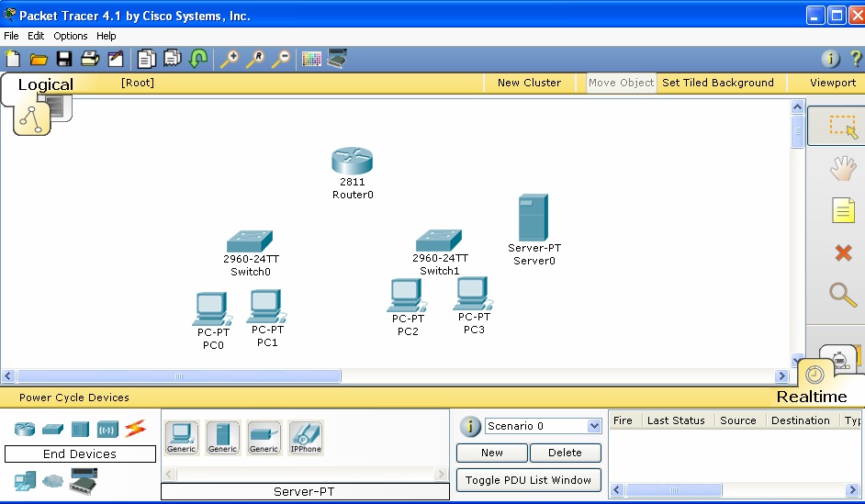Pick the IPPhone end device
Viewport: 865px width, 504px height.
(306, 437)
